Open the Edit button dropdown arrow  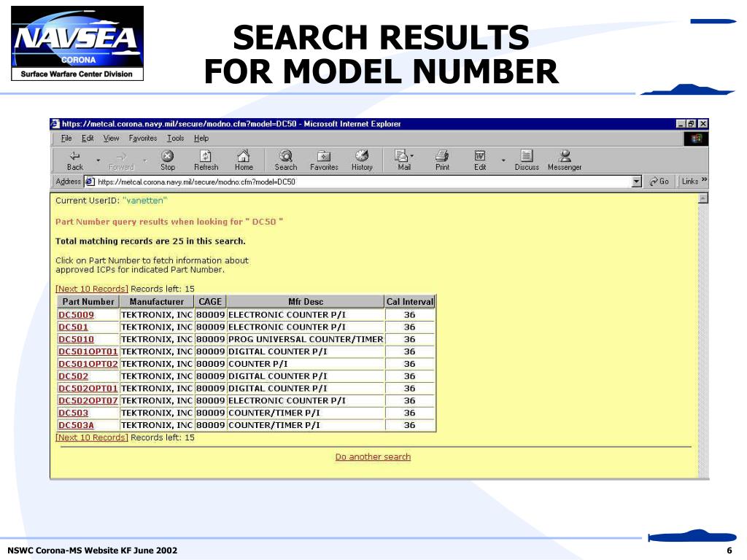[x=503, y=160]
